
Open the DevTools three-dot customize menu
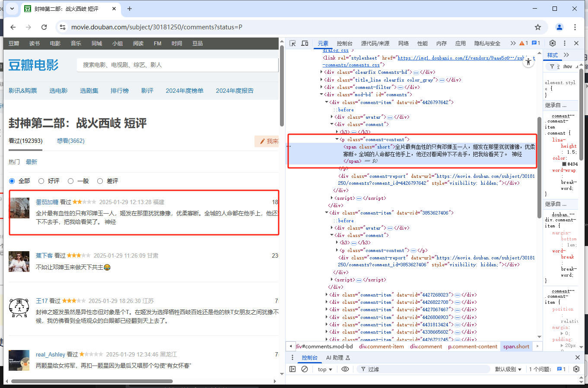click(x=564, y=43)
